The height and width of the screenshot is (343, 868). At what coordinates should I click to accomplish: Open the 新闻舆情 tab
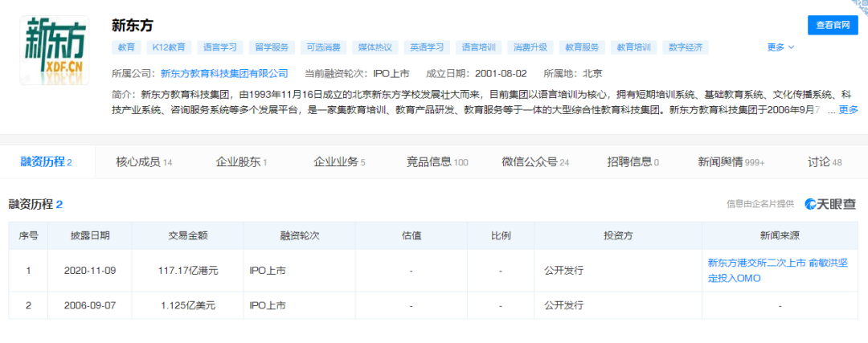[731, 162]
